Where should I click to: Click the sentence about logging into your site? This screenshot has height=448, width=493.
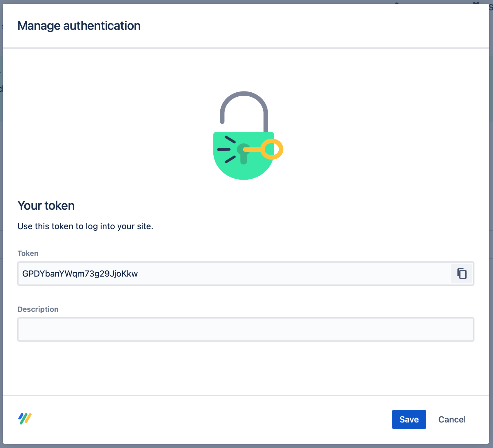[x=85, y=226]
